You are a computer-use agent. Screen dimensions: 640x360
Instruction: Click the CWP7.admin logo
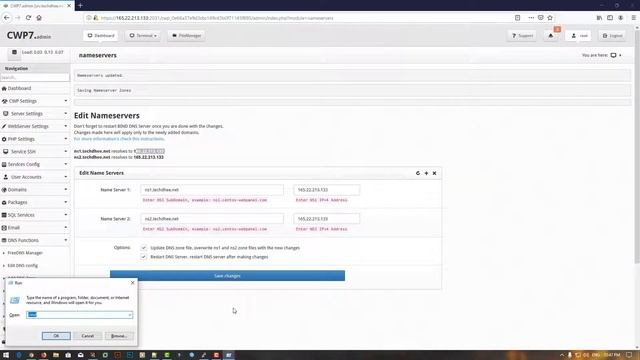coord(29,36)
